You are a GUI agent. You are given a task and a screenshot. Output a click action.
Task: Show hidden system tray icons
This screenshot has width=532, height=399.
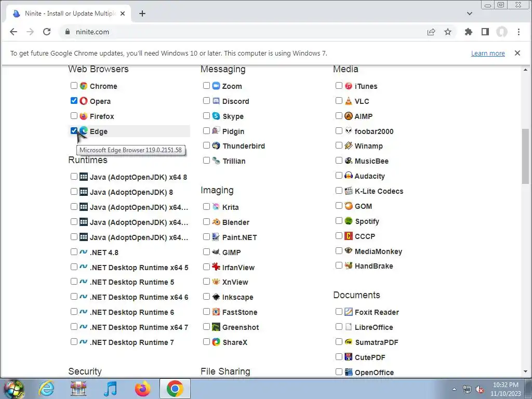(x=454, y=389)
